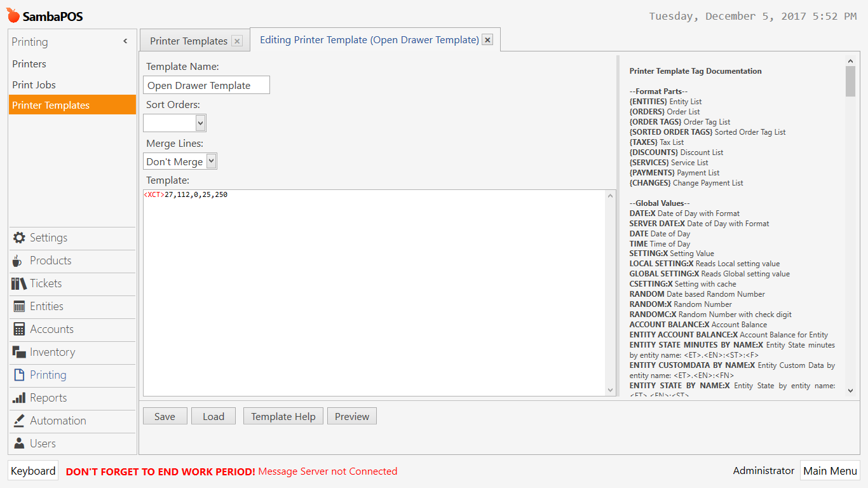Open Products via the coffee cup icon
The image size is (868, 488).
click(x=18, y=261)
